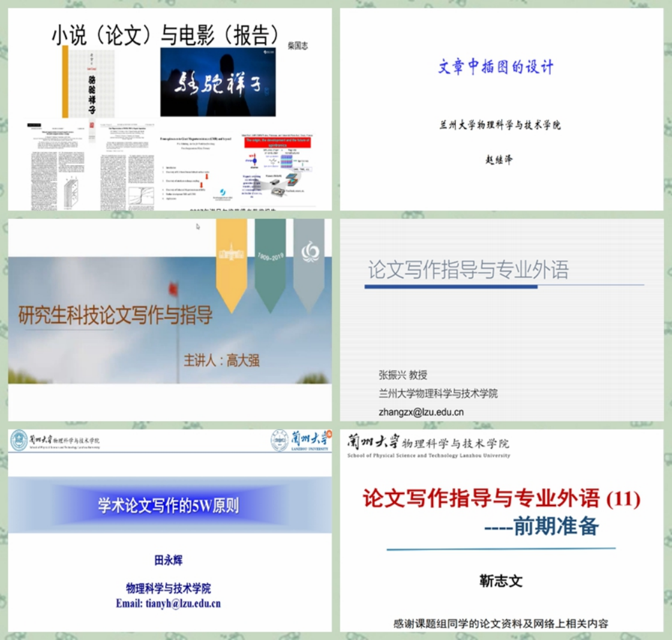Open the 学术论文写作的5W原则 title banner

pyautogui.click(x=168, y=505)
